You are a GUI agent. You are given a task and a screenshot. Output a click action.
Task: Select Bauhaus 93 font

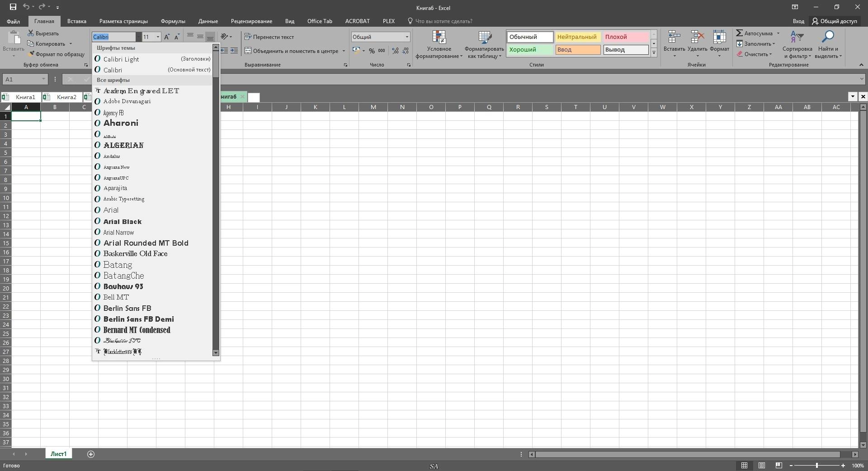coord(152,286)
